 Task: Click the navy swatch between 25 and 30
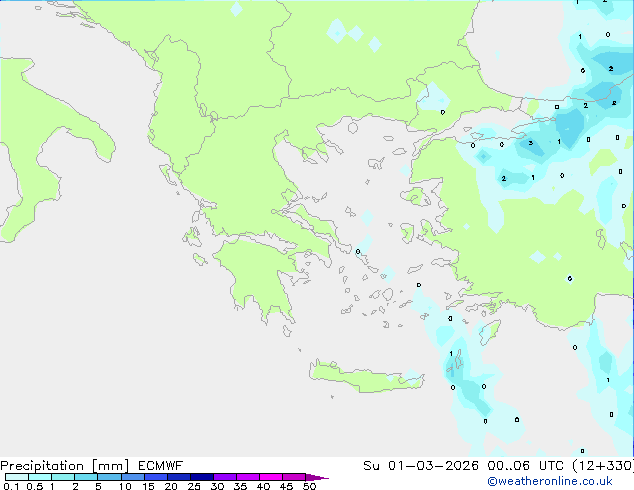coord(202,477)
